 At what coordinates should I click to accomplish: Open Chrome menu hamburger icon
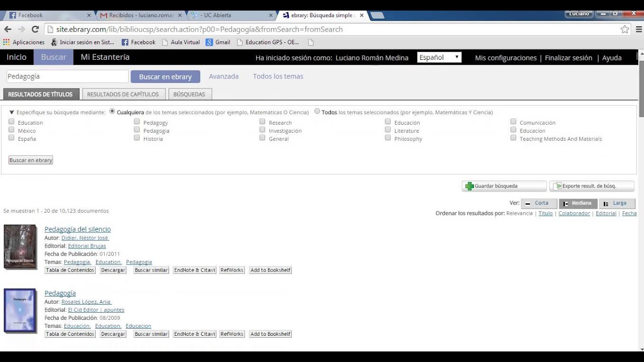(639, 29)
